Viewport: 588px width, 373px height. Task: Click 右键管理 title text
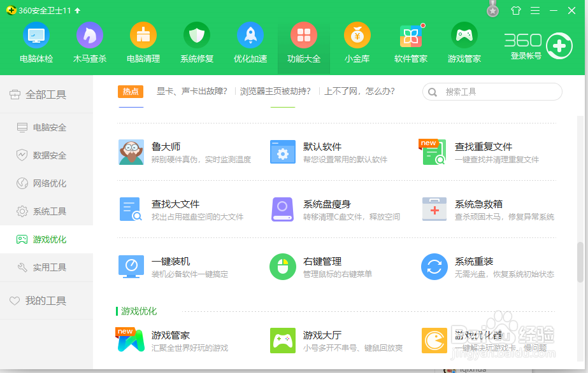tap(322, 261)
